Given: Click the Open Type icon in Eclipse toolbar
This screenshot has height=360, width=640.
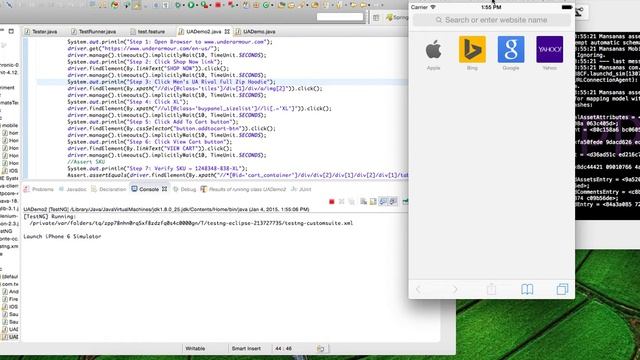Looking at the screenshot, I should [x=282, y=5].
